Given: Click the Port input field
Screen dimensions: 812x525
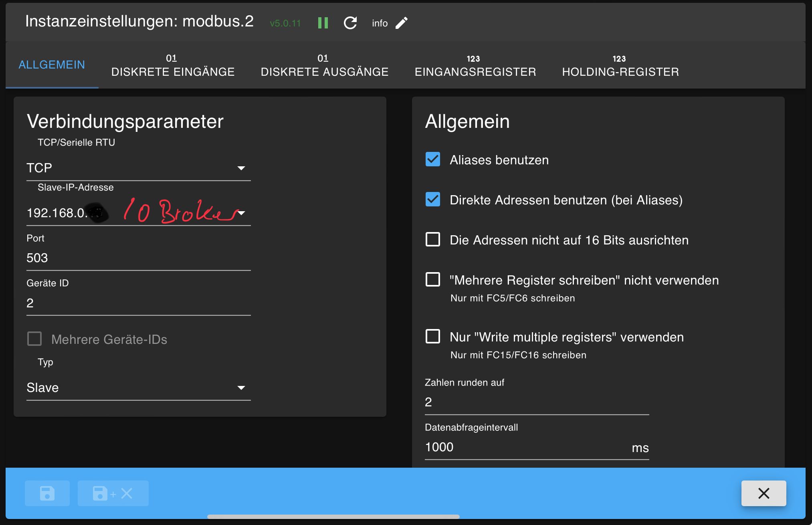Looking at the screenshot, I should tap(138, 258).
